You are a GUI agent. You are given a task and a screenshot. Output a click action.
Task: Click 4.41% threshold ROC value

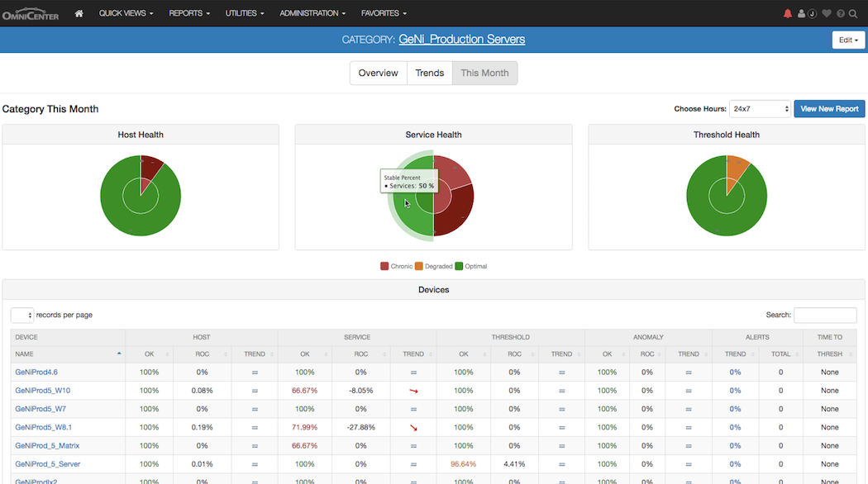[514, 464]
